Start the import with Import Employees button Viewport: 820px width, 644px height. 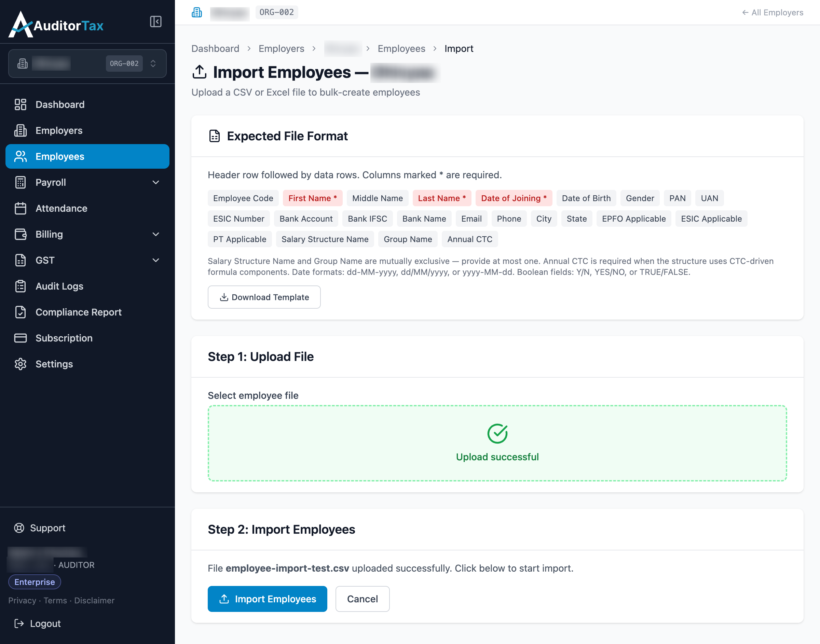[x=268, y=599]
